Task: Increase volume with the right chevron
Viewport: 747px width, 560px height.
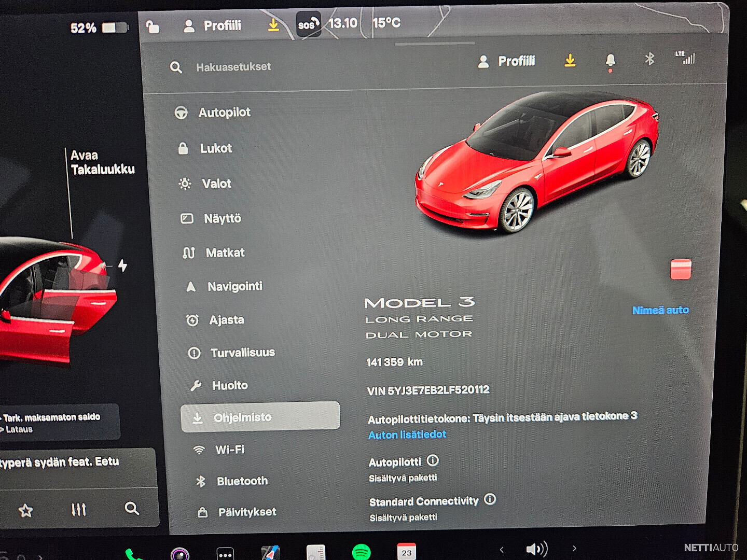Action: tap(574, 548)
